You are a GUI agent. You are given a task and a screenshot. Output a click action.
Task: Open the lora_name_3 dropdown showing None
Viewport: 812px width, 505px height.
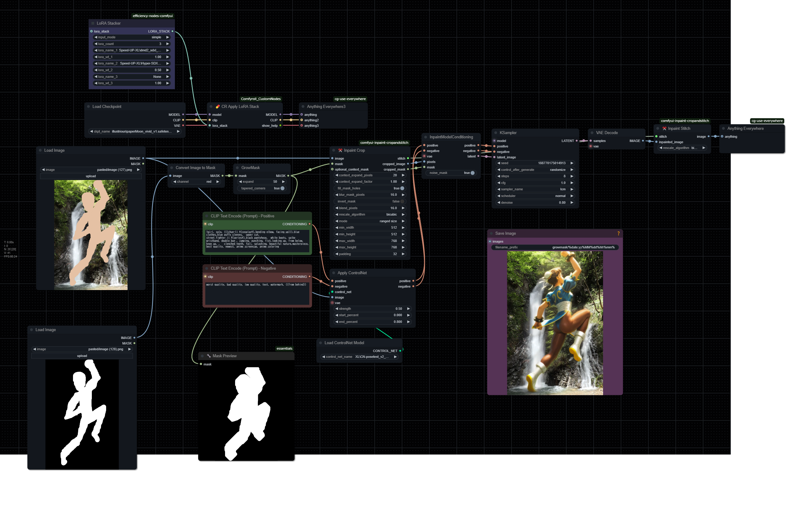click(132, 77)
